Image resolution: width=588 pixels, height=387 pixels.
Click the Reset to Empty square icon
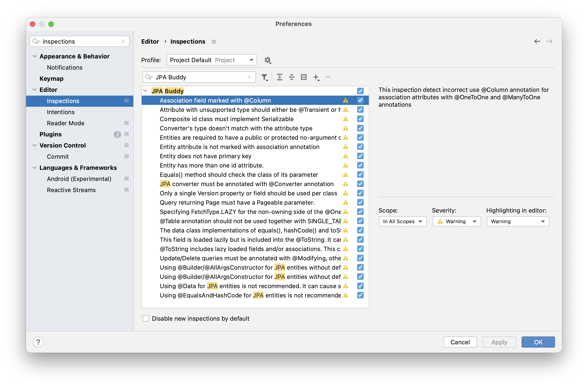[304, 77]
